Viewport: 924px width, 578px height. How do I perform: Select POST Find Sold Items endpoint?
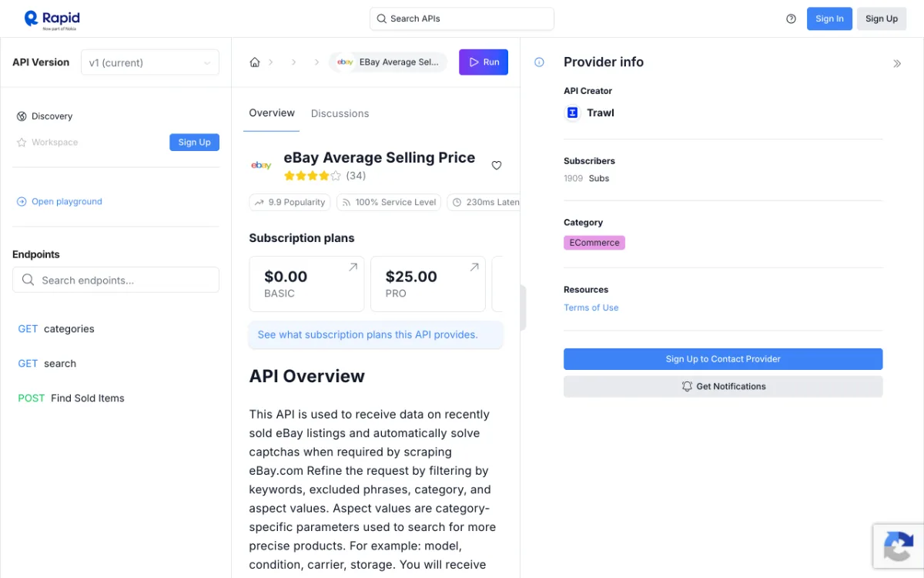tap(71, 398)
